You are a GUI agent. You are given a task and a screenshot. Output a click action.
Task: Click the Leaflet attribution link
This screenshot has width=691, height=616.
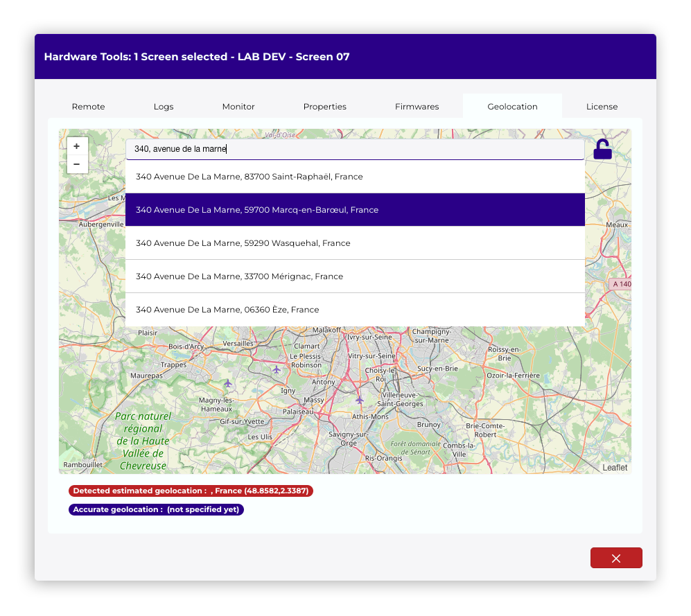point(615,468)
